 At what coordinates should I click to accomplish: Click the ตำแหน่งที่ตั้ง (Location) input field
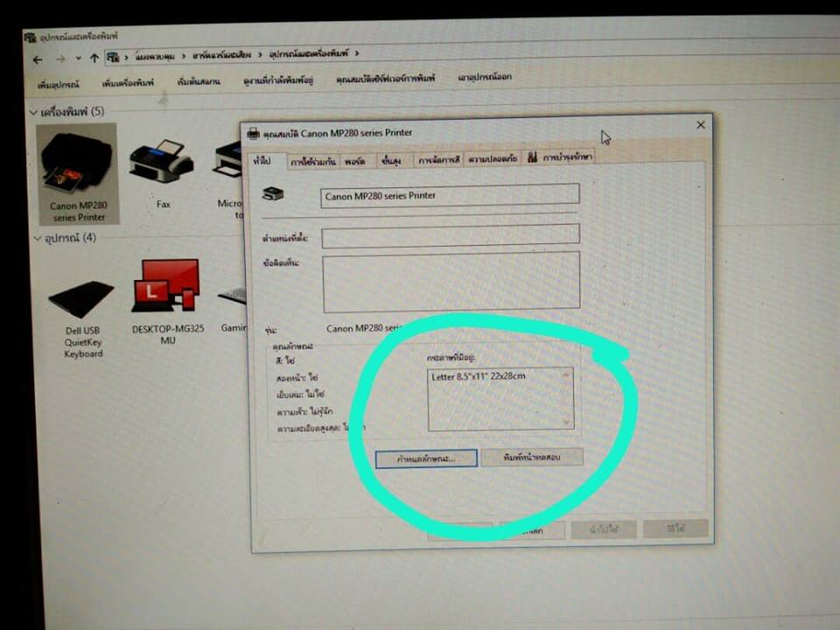pyautogui.click(x=451, y=236)
